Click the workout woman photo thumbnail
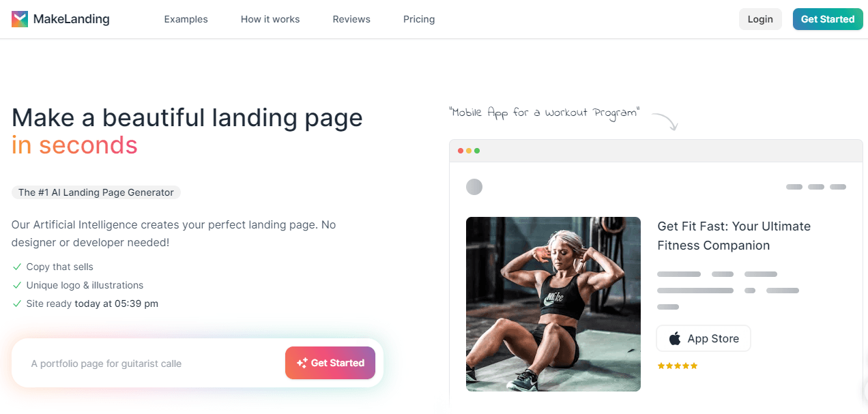 tap(553, 304)
